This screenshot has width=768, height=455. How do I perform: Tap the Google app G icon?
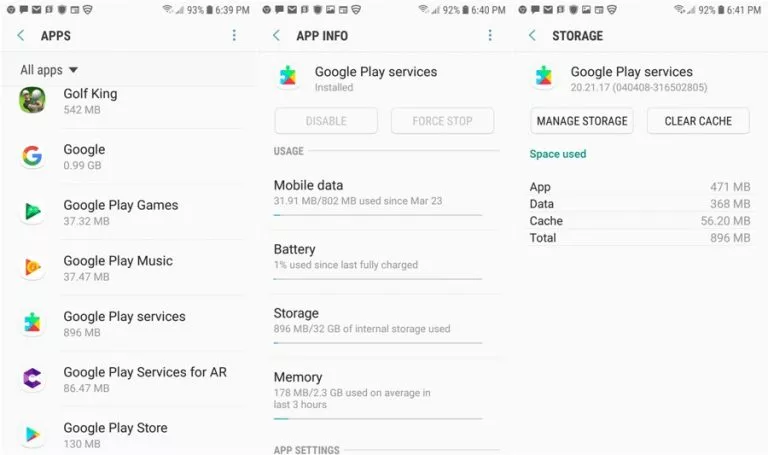32,156
